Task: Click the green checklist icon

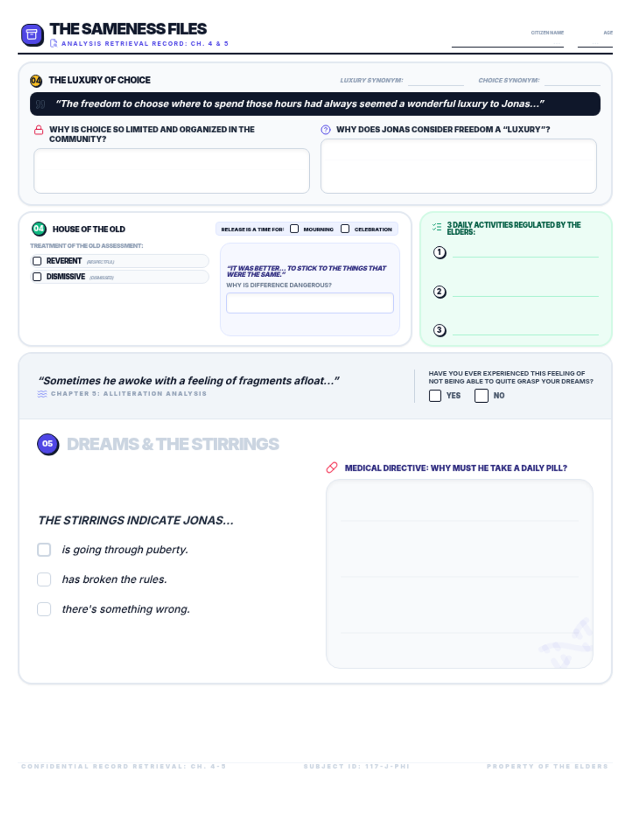Action: tap(437, 227)
